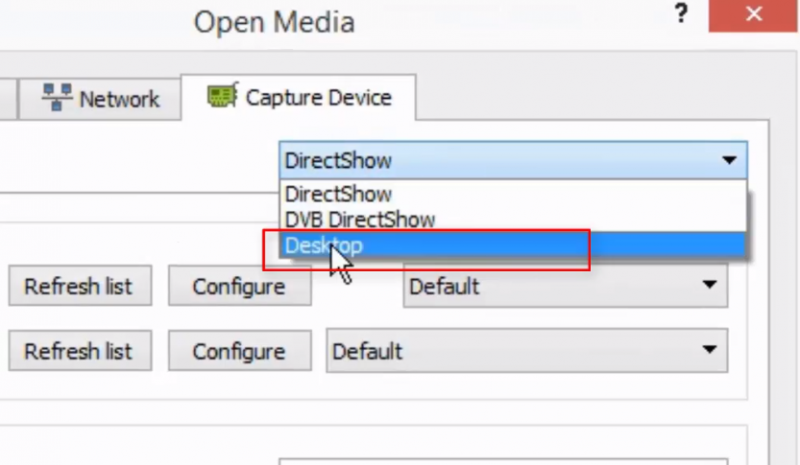Click the capture mode dropdown arrow

click(x=729, y=160)
